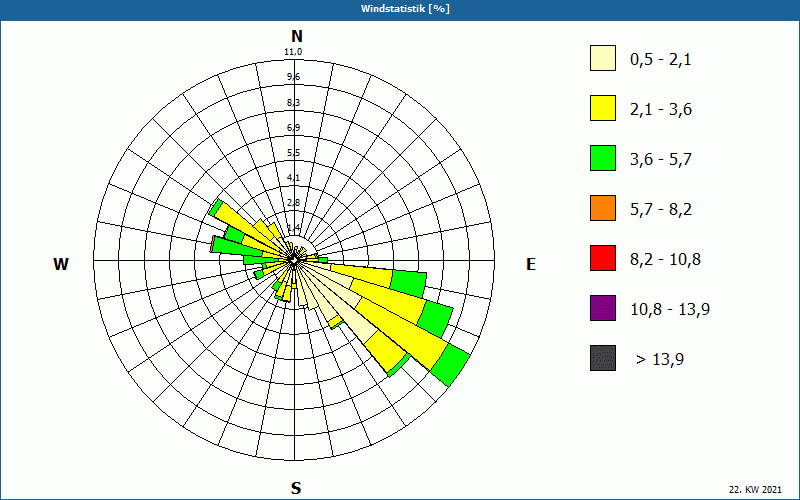
Task: Click the green 3,6 - 5,7 legend swatch
Action: [603, 158]
